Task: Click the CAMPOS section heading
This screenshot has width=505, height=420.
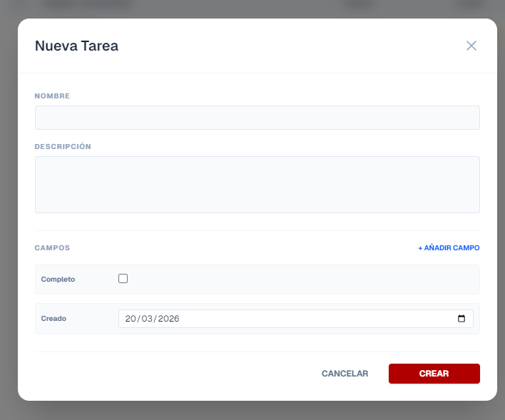Action: [x=52, y=248]
